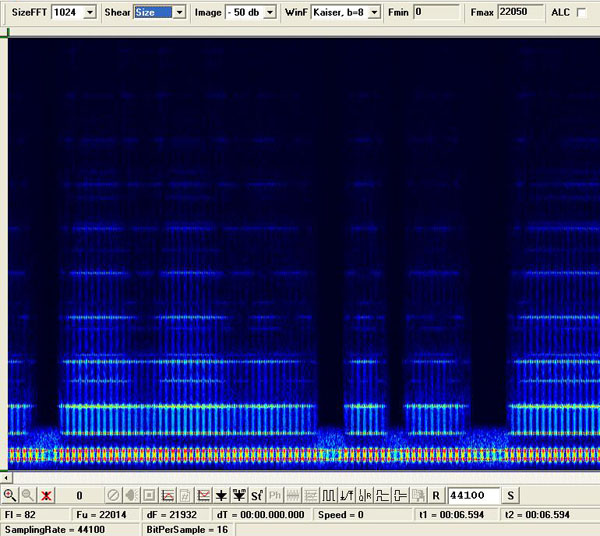Click the band-pass shape filter icon
This screenshot has height=536, width=600.
(400, 495)
